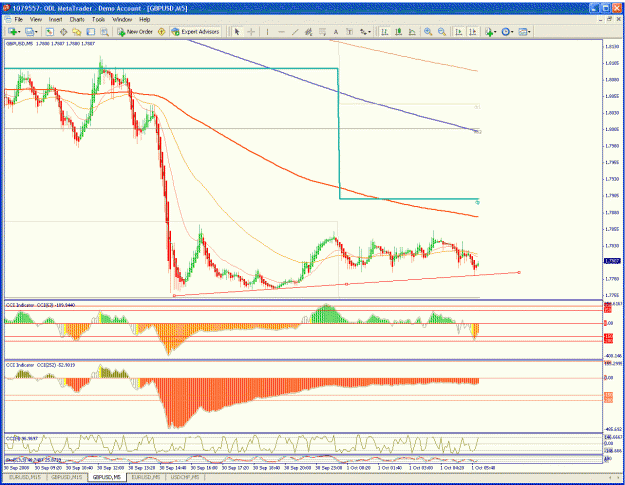Open the Navigator window icon
Viewport: 625px width, 485px height.
point(77,32)
